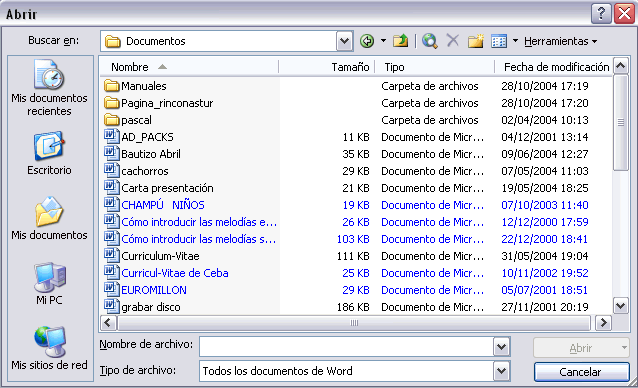Sort by the Tamaño column header

pos(327,67)
